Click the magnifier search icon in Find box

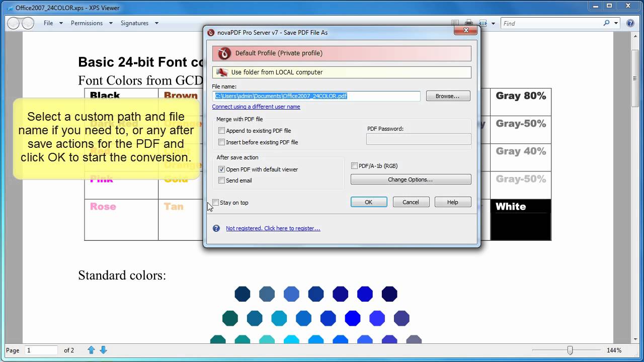point(607,23)
